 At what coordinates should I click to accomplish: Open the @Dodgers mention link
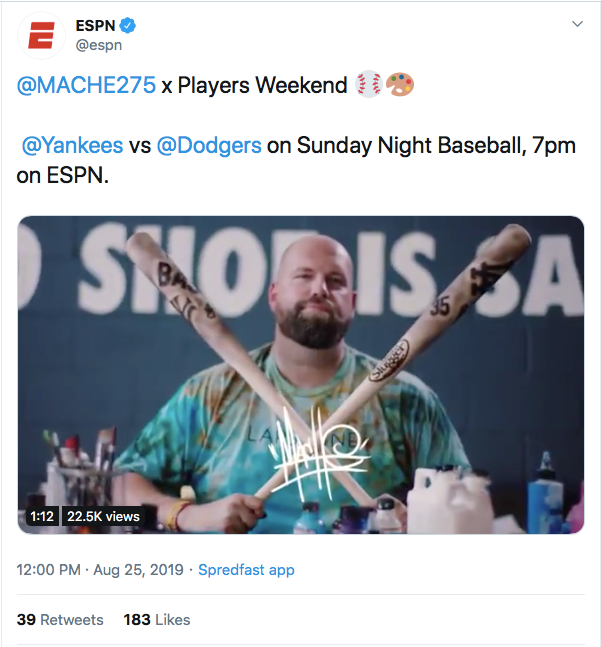tap(210, 145)
